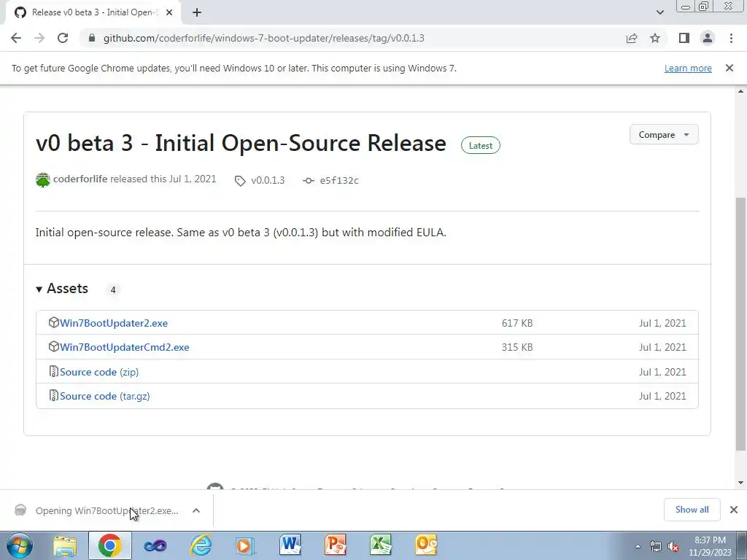Click Chrome icon in the taskbar
747x560 pixels.
pos(109,545)
